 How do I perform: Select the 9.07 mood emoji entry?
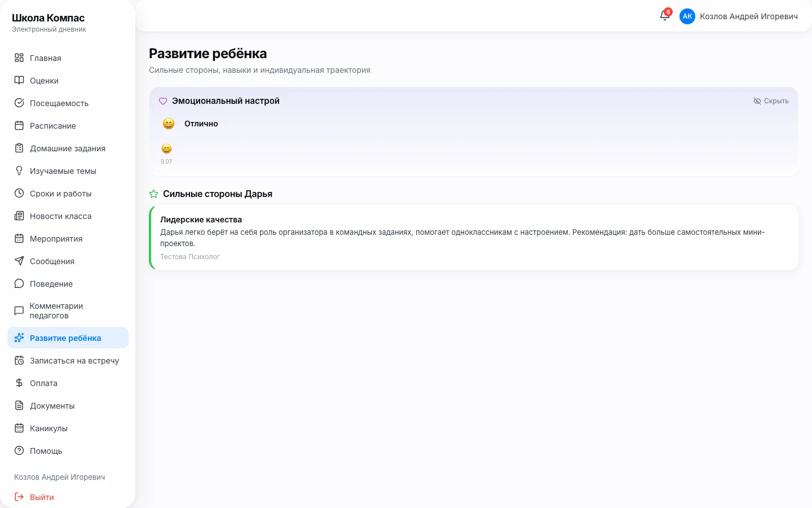pyautogui.click(x=166, y=153)
